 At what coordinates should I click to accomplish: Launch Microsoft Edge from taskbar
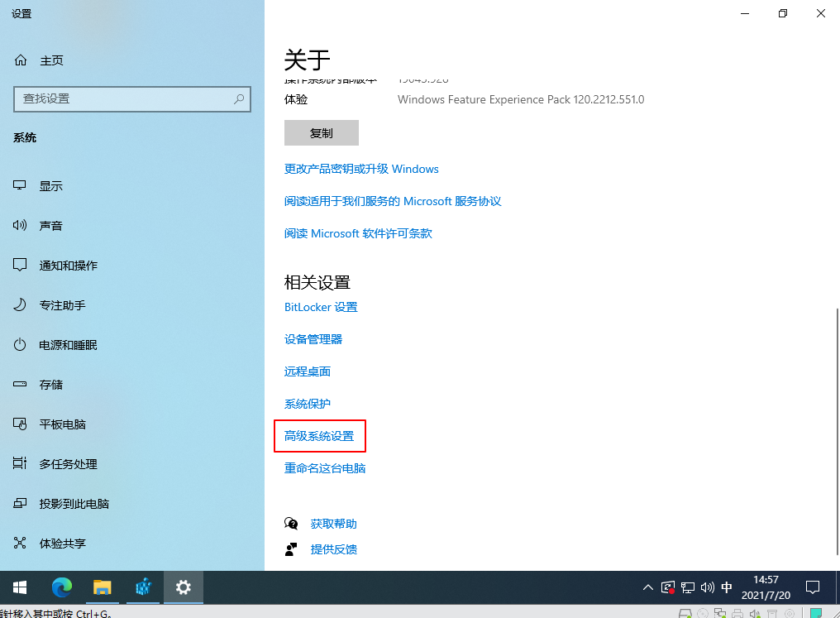62,587
